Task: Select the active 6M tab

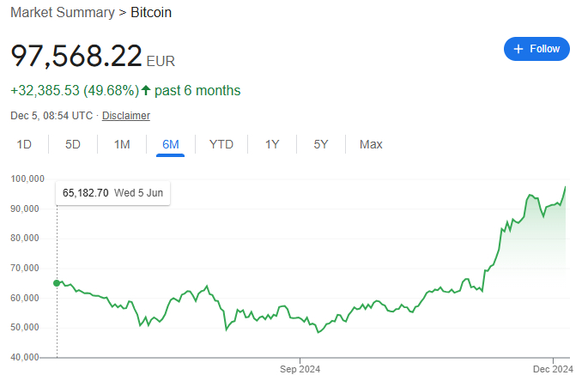Action: coord(171,144)
